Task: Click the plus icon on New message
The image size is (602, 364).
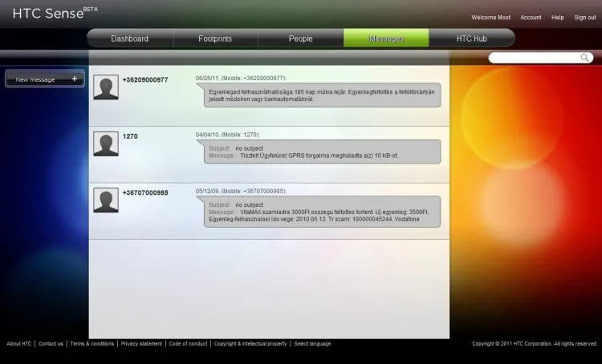Action: (75, 79)
